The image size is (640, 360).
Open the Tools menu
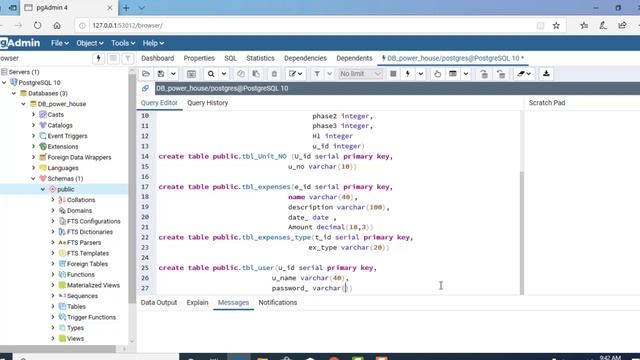123,43
